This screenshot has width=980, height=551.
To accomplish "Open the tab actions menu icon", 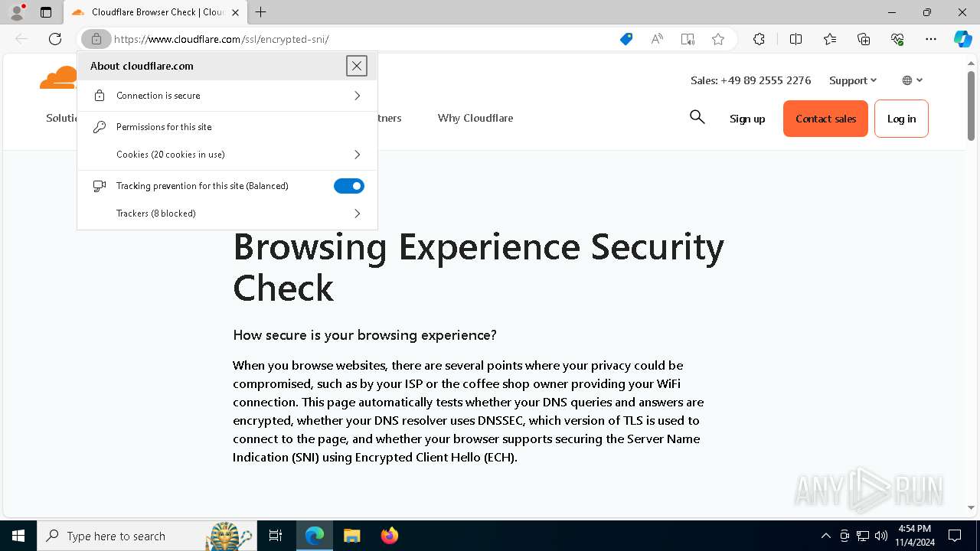I will 46,12.
